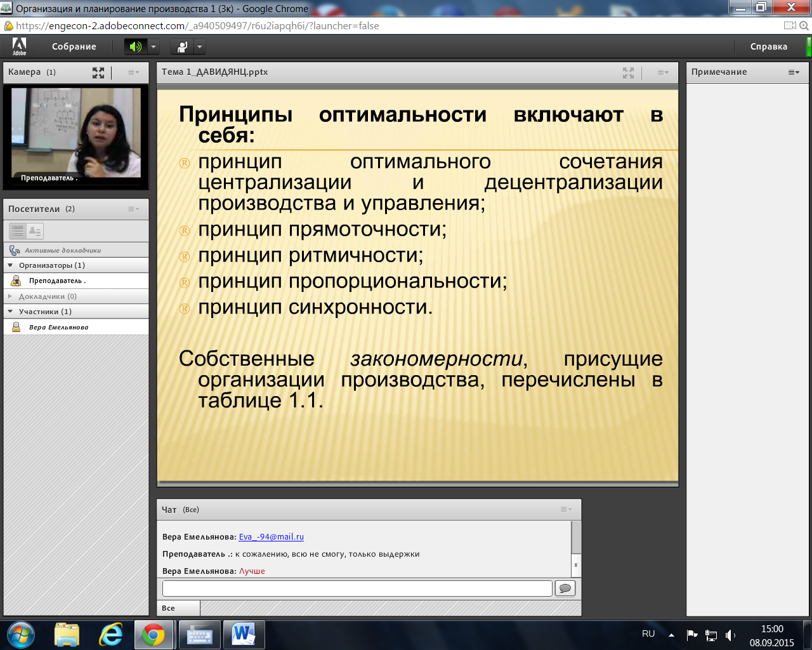Click the secure lock icon in address bar
Screen dimensions: 812x650
coord(8,26)
